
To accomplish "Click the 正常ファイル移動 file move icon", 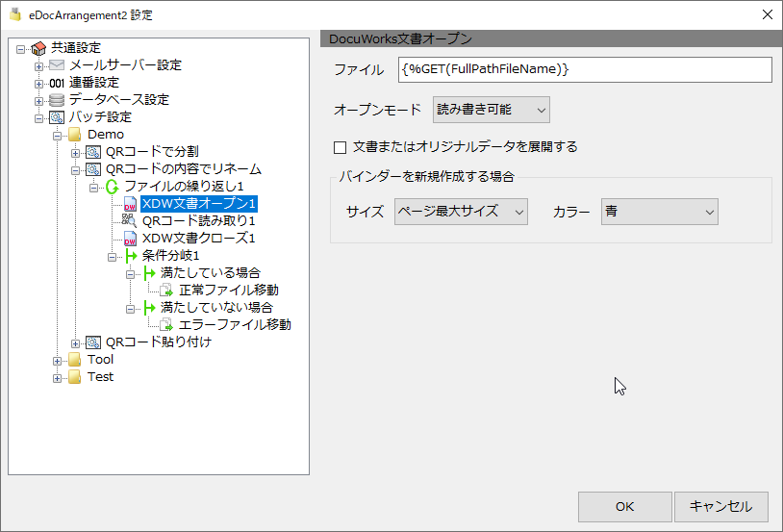I will tap(166, 291).
